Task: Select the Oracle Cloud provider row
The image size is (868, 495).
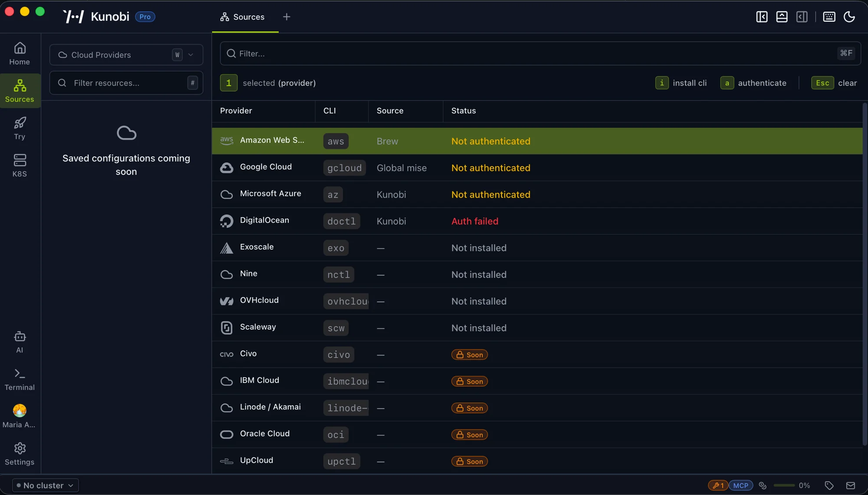Action: (537, 435)
